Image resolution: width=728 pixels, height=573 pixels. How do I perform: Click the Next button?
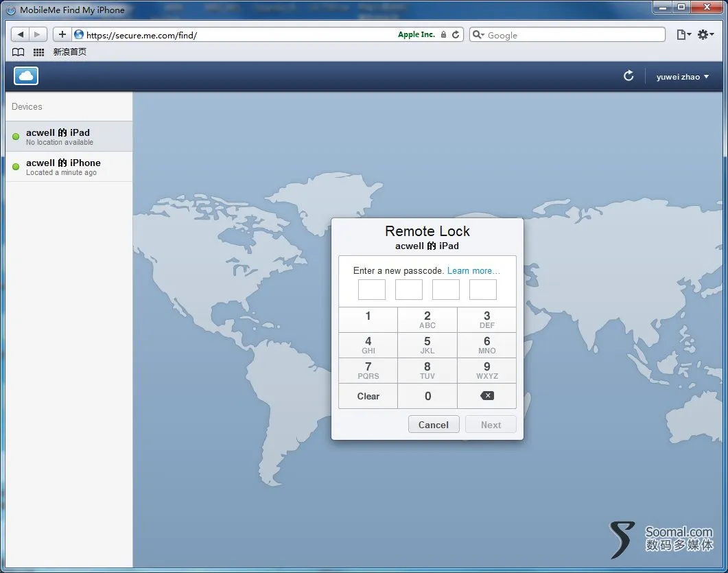491,424
